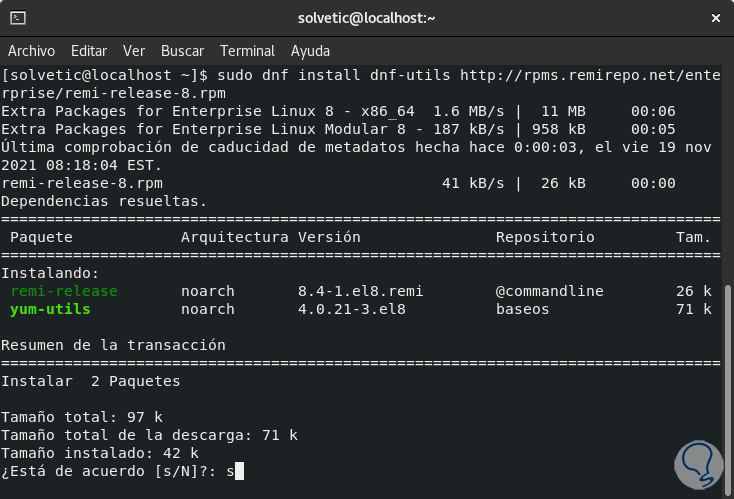Screen dimensions: 734x499
Task: Select the yum-utils package name
Action: pyautogui.click(x=50, y=309)
